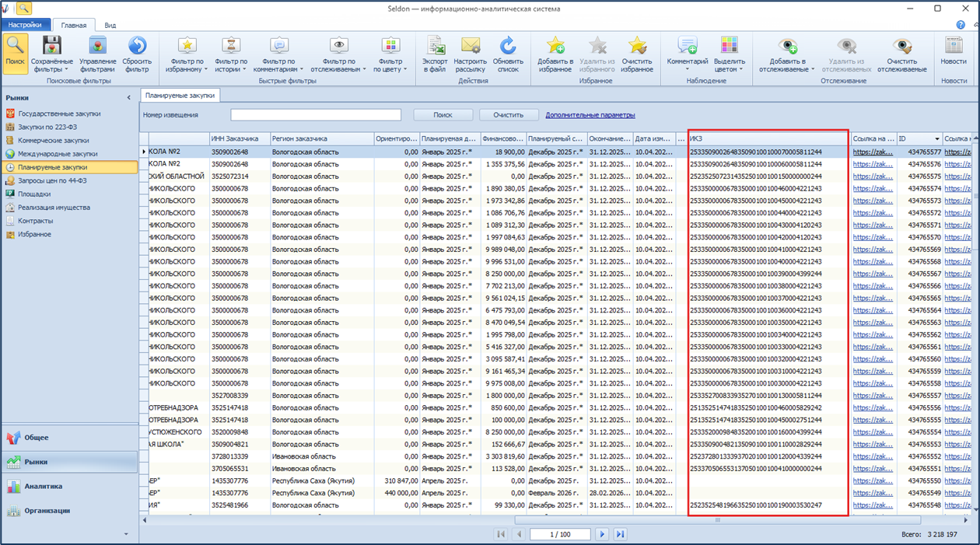Jump to the last page
Screen dimensions: 980x545
(620, 534)
